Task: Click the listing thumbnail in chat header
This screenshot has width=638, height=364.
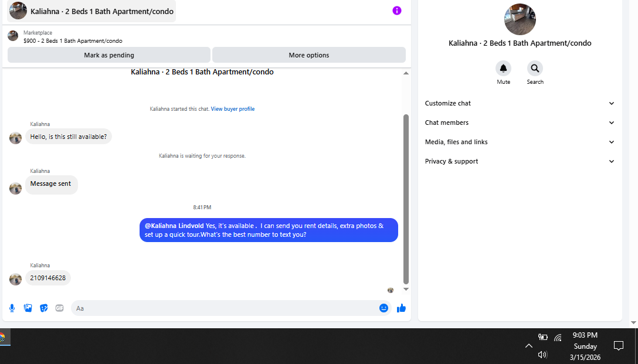Action: coord(18,11)
